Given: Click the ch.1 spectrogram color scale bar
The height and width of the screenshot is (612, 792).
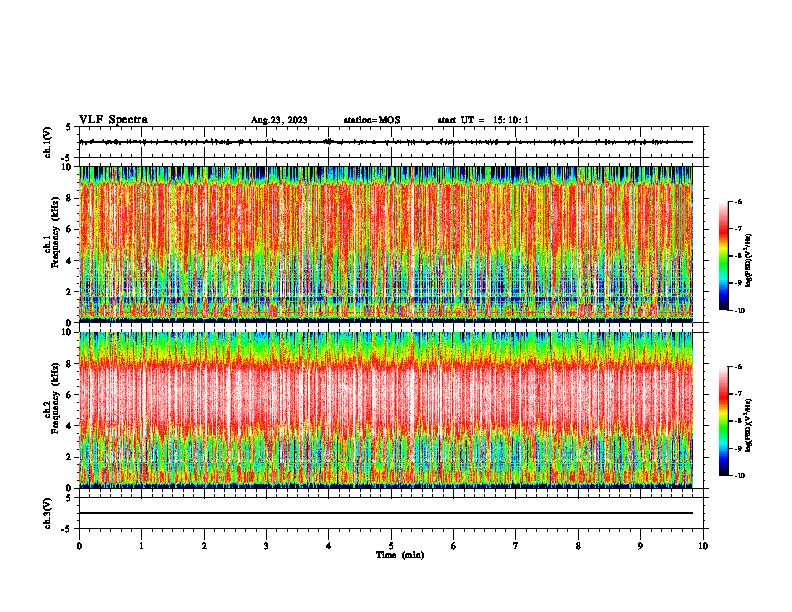Looking at the screenshot, I should click(723, 256).
